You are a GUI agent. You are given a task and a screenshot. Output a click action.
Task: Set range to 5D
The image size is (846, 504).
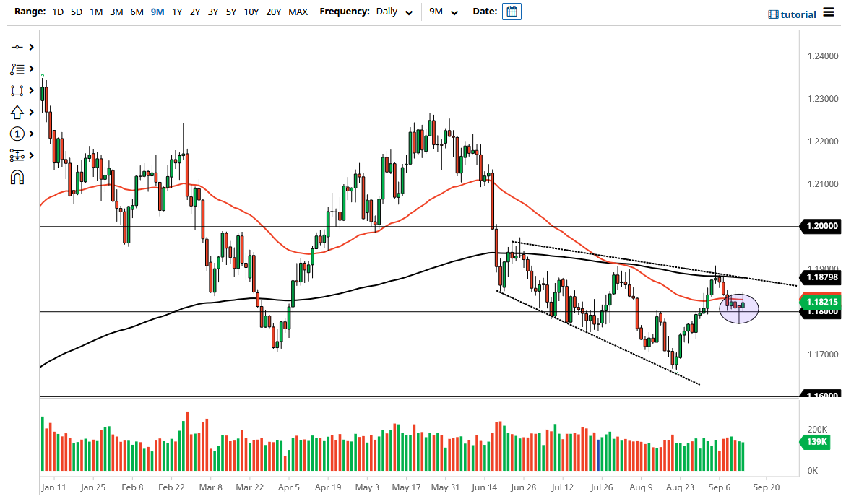tap(77, 12)
